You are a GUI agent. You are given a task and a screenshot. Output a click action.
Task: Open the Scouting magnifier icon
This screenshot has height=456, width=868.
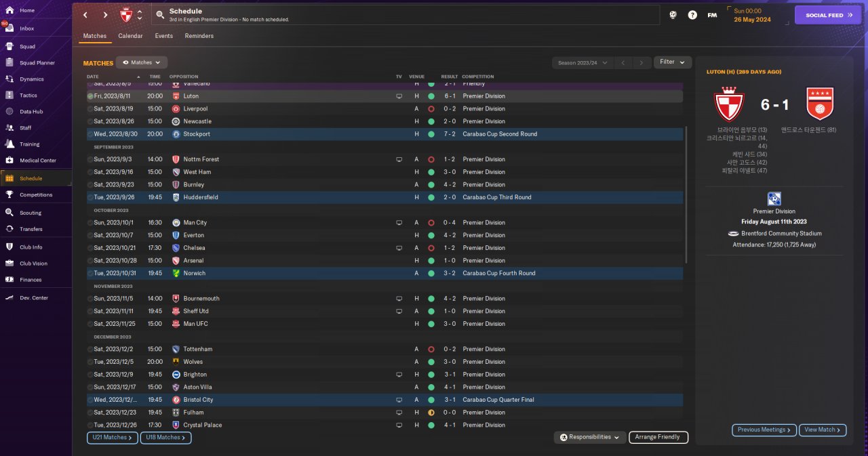point(9,213)
